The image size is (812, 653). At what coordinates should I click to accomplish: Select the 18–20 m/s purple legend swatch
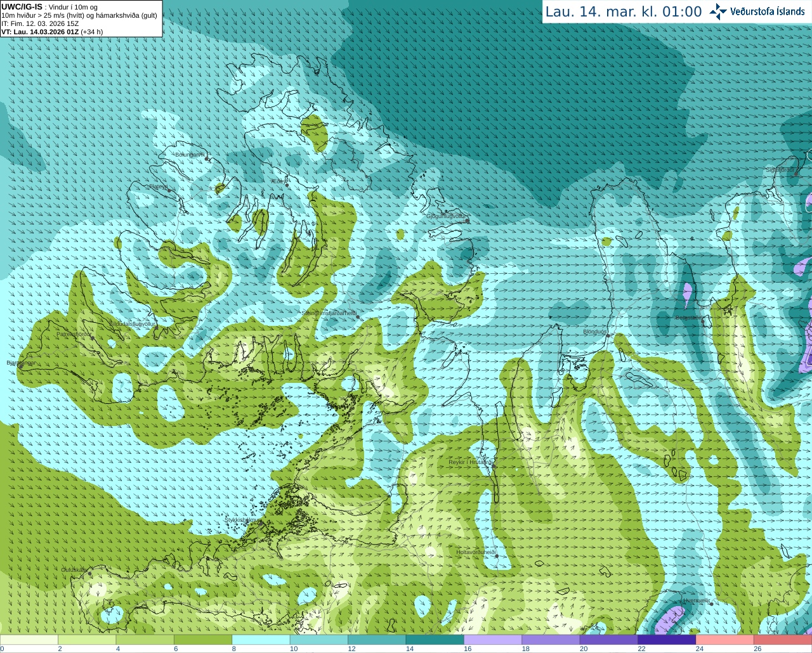(x=551, y=640)
